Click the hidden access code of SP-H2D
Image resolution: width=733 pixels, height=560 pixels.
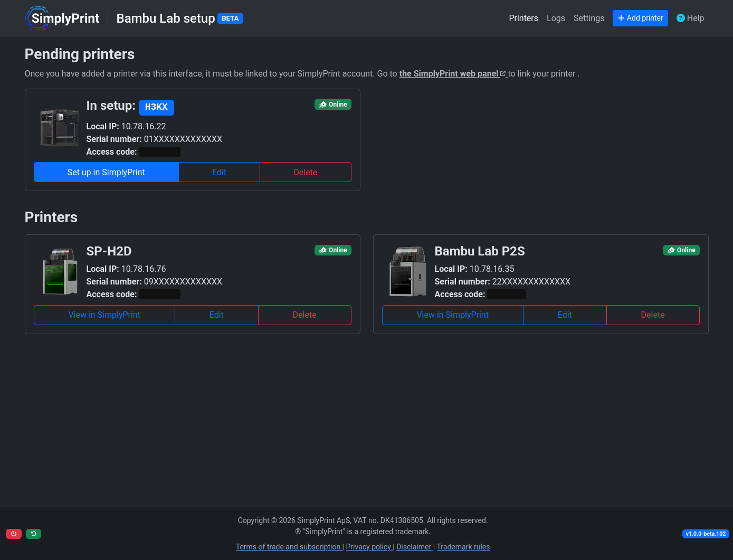tap(159, 295)
